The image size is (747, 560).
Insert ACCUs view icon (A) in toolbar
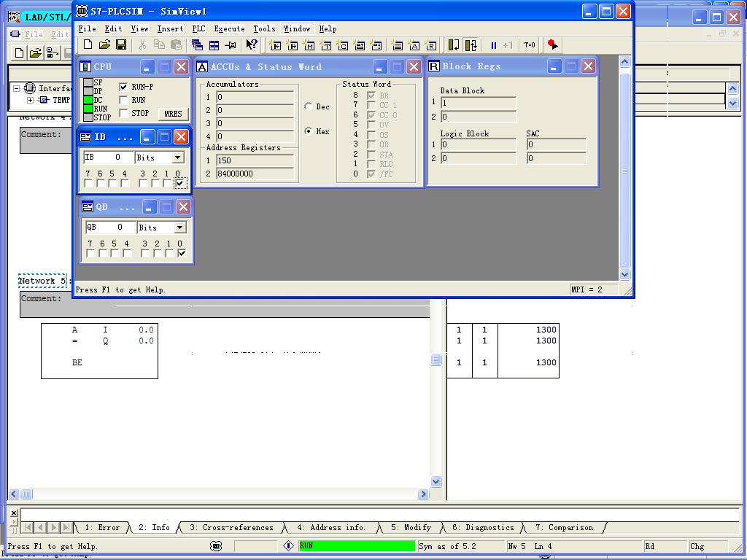(x=414, y=45)
